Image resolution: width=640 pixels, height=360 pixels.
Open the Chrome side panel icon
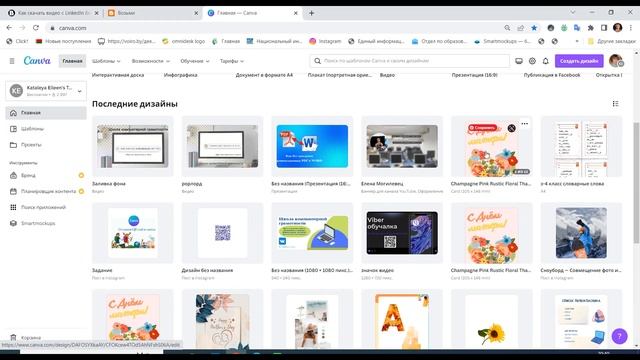(x=604, y=28)
